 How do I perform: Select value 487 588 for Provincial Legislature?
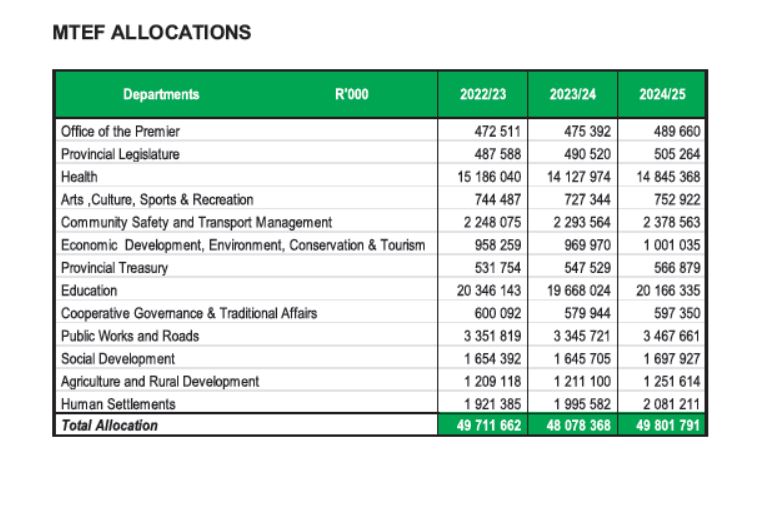(x=497, y=154)
